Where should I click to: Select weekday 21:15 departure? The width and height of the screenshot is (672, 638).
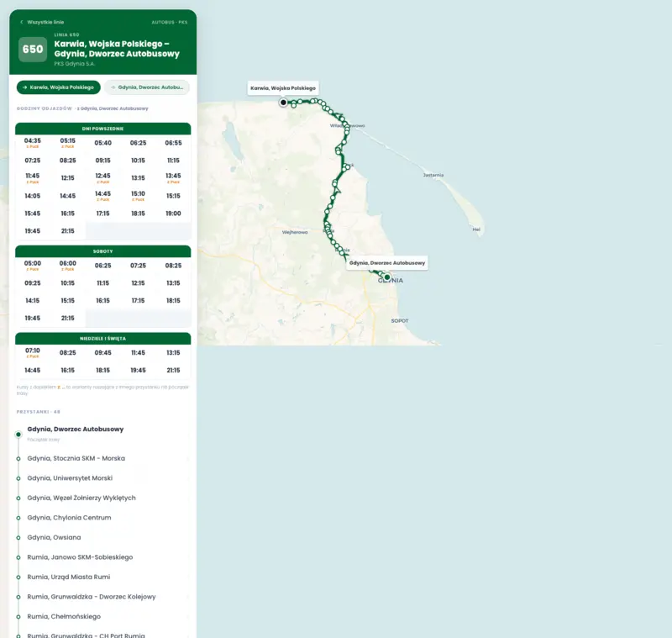[68, 231]
